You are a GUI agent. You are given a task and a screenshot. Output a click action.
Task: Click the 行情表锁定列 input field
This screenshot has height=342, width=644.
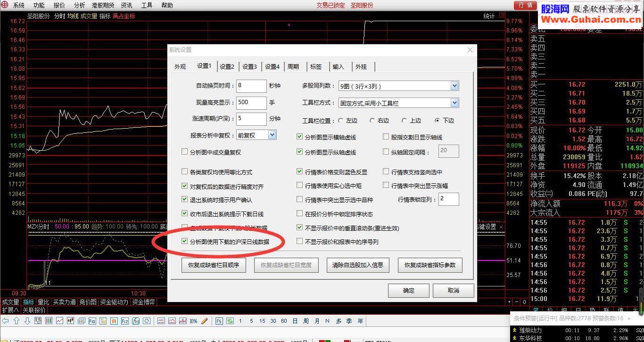448,199
